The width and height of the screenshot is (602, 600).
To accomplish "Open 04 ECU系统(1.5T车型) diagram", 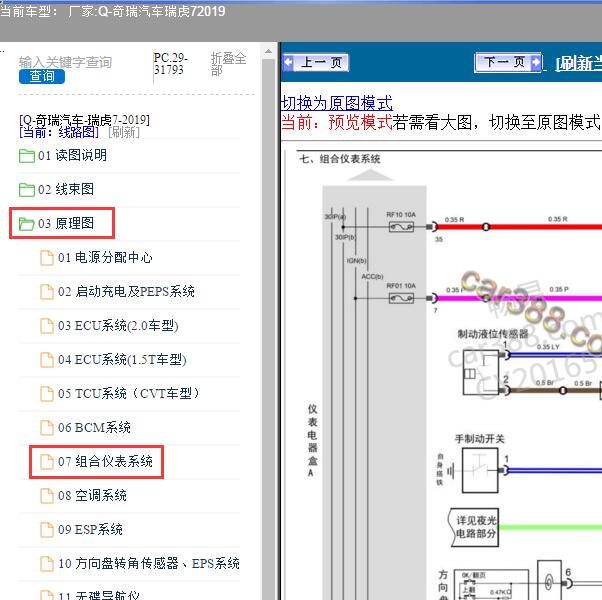I will click(x=122, y=360).
